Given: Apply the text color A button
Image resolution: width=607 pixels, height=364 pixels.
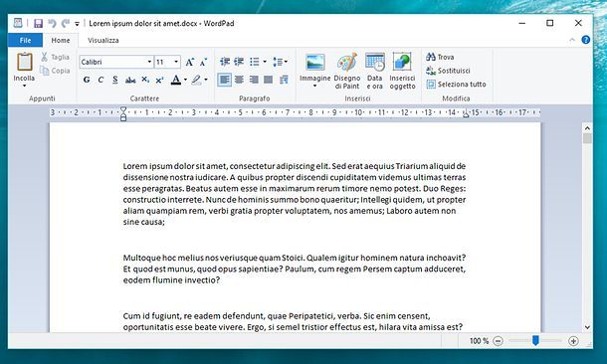Looking at the screenshot, I should click(176, 80).
